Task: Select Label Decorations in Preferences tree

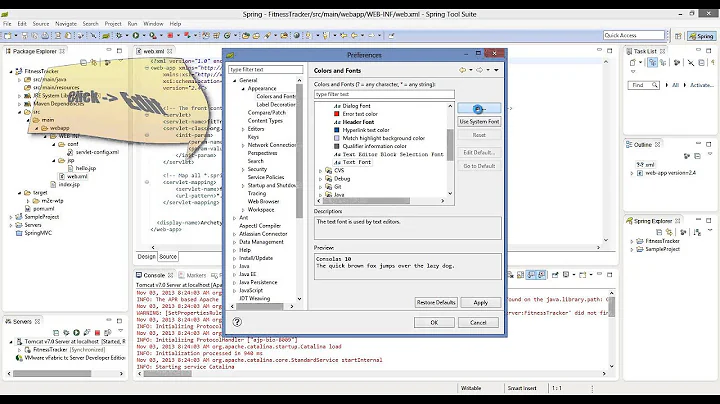Action: point(276,105)
